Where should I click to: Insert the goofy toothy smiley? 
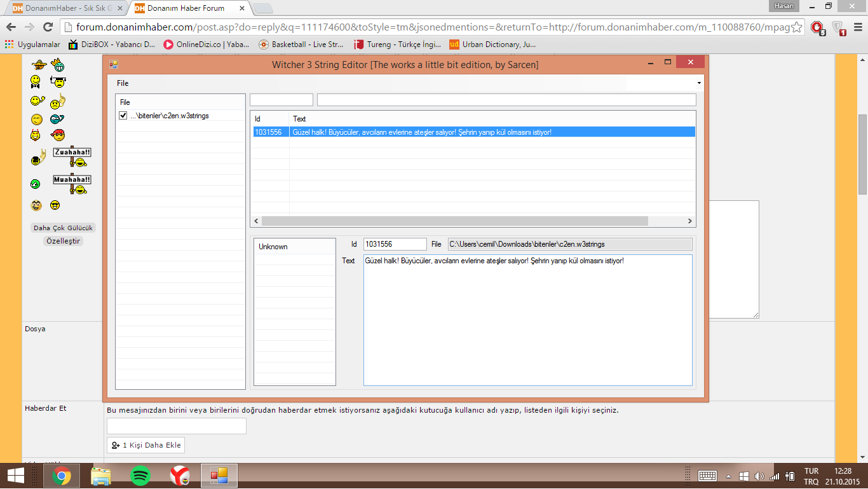[x=36, y=205]
